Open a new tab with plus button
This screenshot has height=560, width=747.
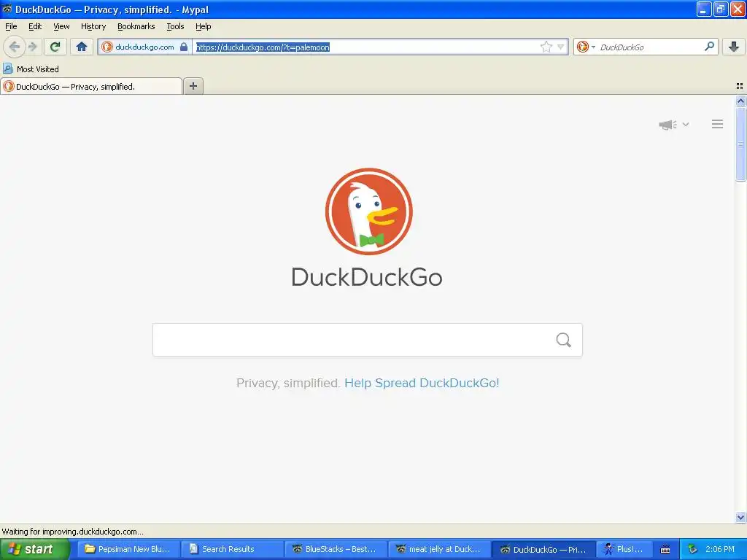193,86
